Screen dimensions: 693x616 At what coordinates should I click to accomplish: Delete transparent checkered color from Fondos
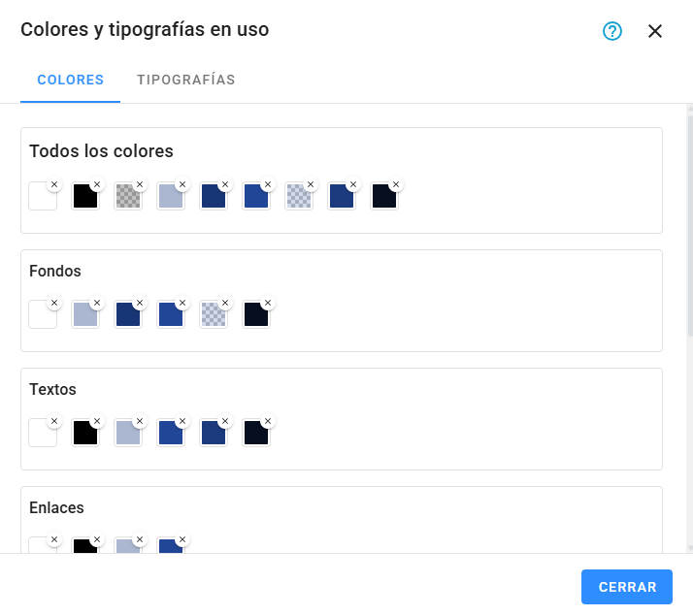click(x=225, y=303)
